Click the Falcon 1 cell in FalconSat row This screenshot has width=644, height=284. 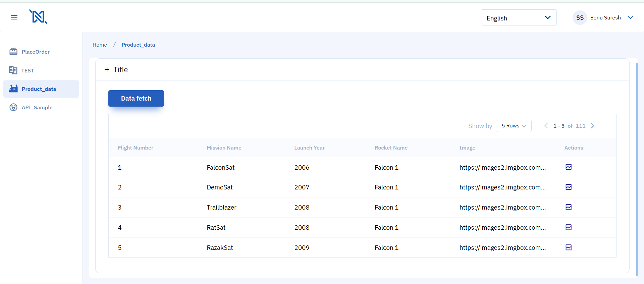click(x=386, y=167)
